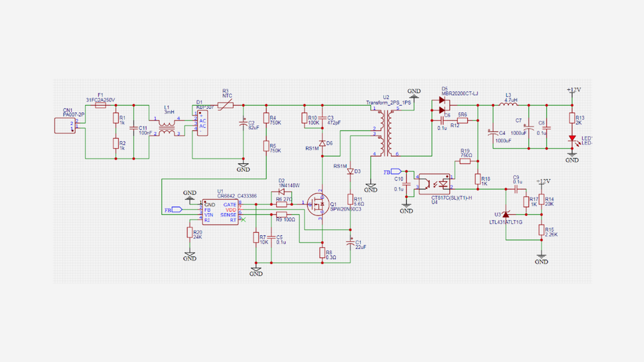
Task: Select the U3 LTL431 shunt regulator
Action: (x=506, y=215)
